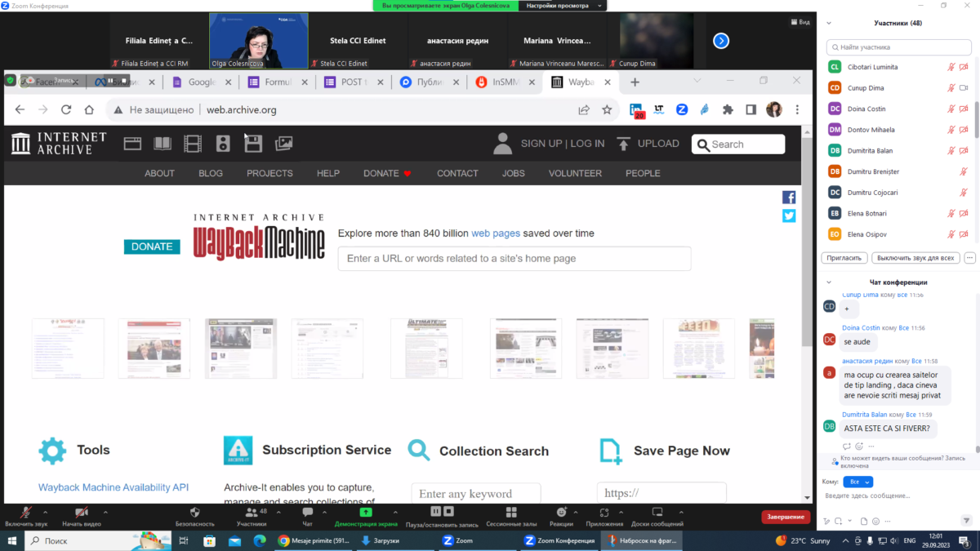Image resolution: width=980 pixels, height=551 pixels.
Task: Click the Zoom Security shield icon
Action: tap(194, 512)
